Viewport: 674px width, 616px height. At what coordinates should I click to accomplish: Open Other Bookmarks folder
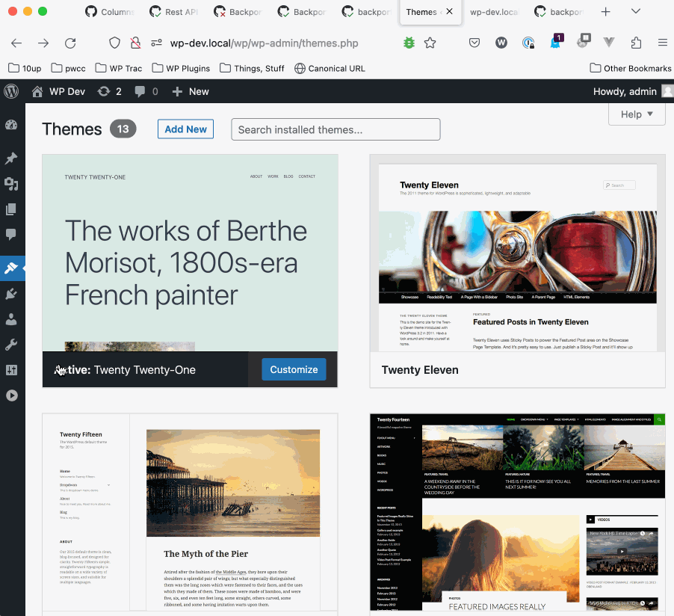point(630,68)
